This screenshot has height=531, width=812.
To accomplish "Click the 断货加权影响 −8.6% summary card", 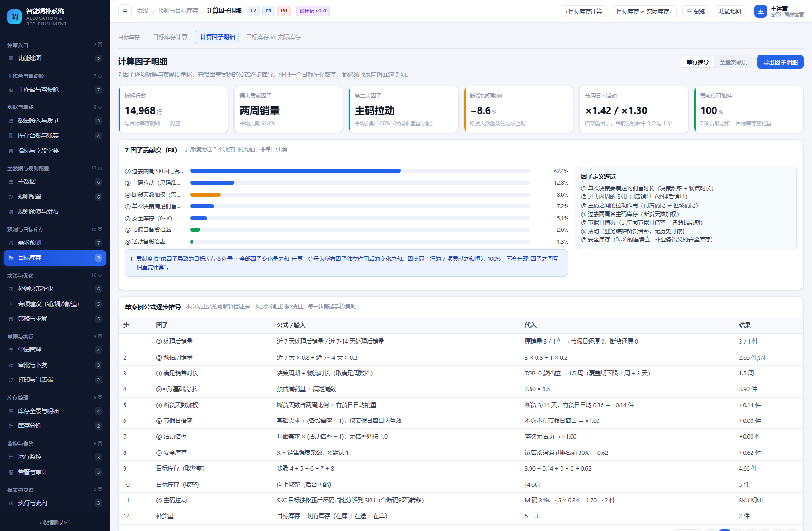I will click(518, 110).
